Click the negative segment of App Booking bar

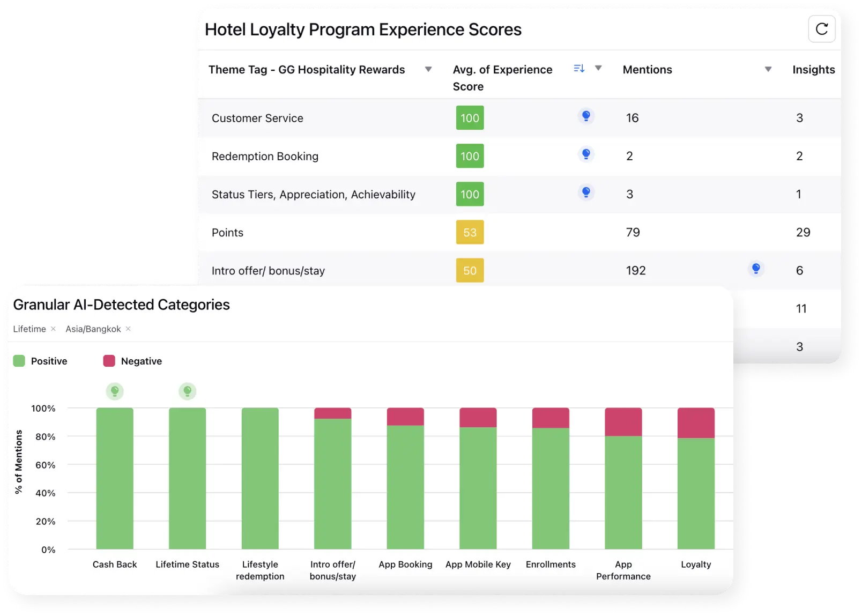click(405, 417)
